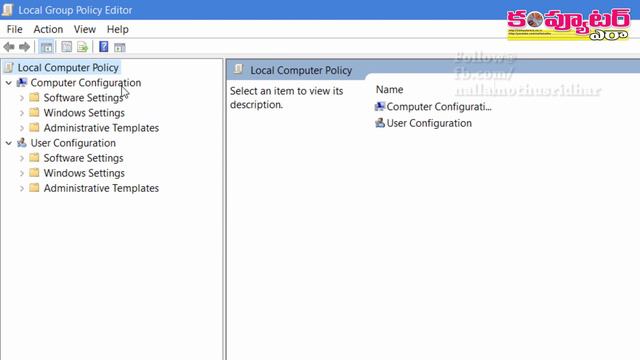Click the Name column header
640x360 pixels.
point(389,89)
